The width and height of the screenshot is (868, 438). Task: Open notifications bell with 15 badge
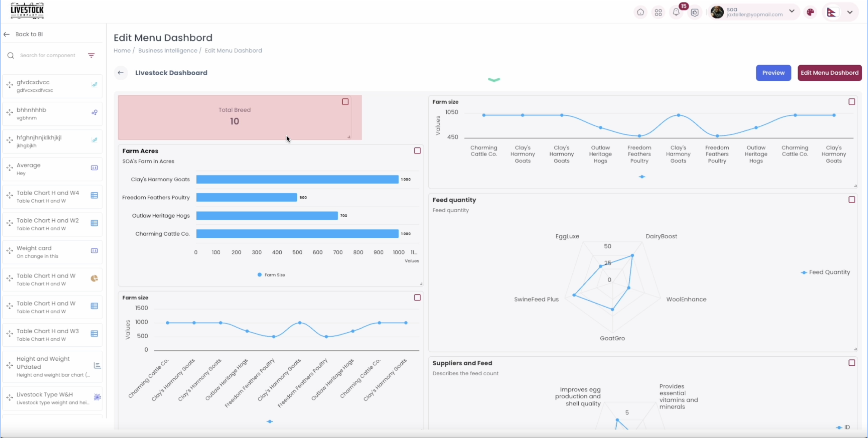[x=676, y=12]
